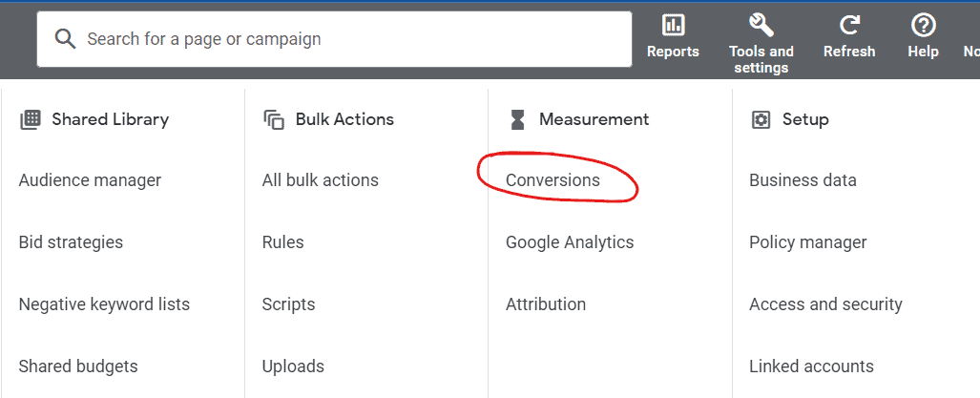Open the Help question mark icon

[x=923, y=26]
